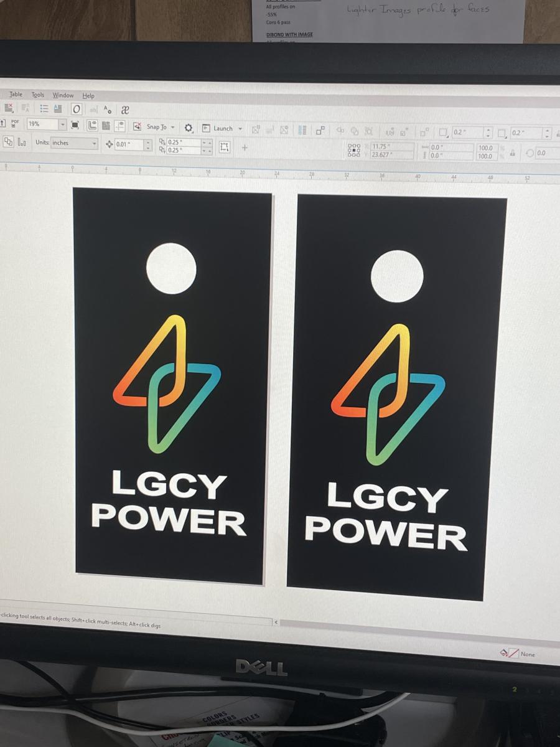Click the italic O text icon

[x=76, y=109]
